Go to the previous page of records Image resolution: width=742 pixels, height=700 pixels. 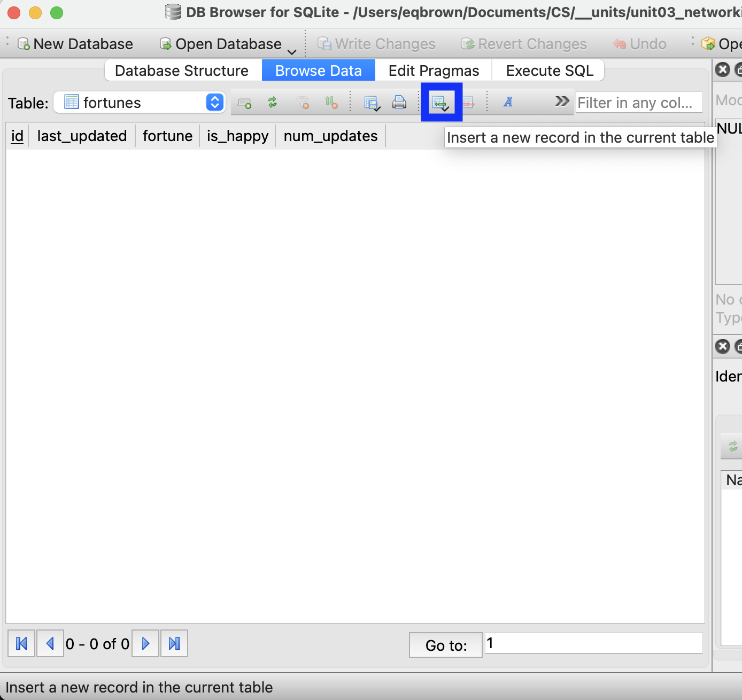coord(50,643)
